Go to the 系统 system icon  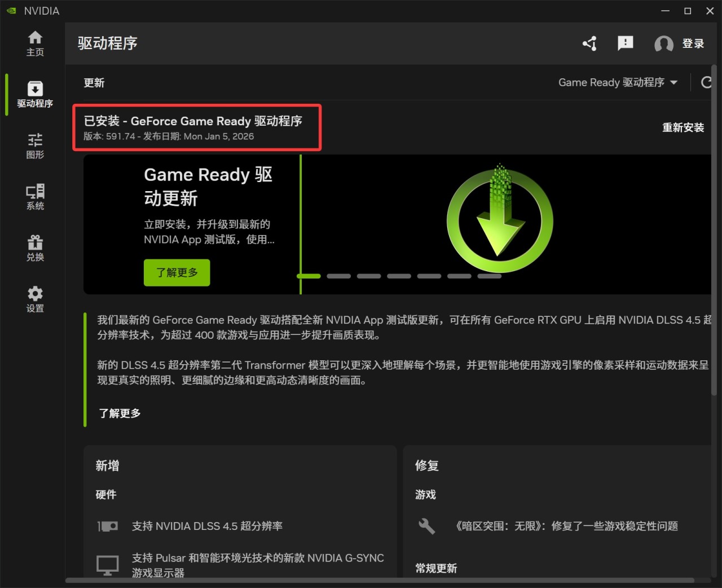point(35,197)
